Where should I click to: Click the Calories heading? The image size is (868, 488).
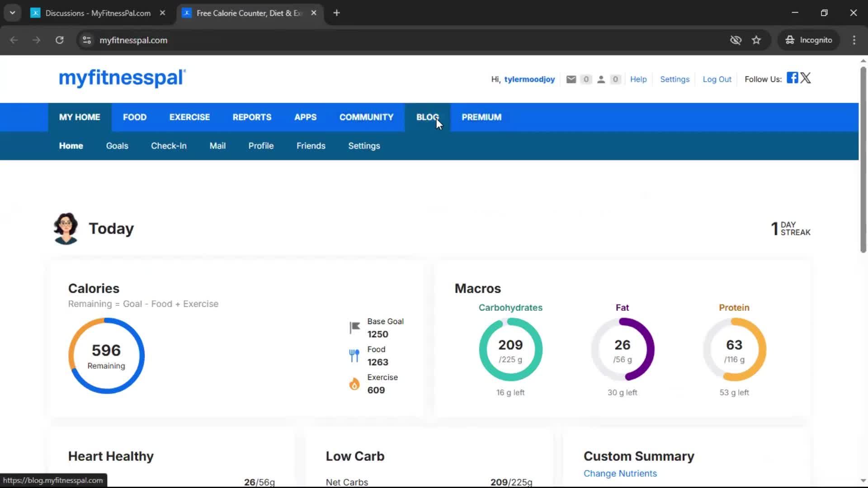(94, 289)
